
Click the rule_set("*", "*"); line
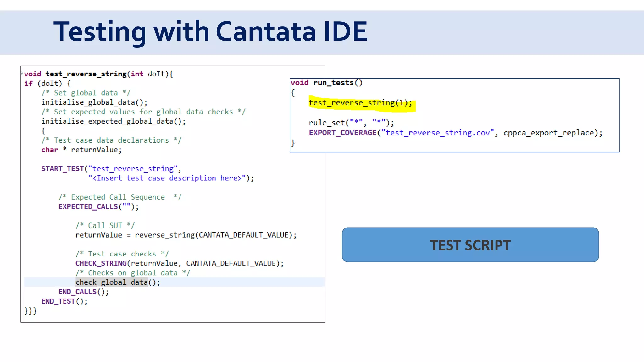point(351,123)
